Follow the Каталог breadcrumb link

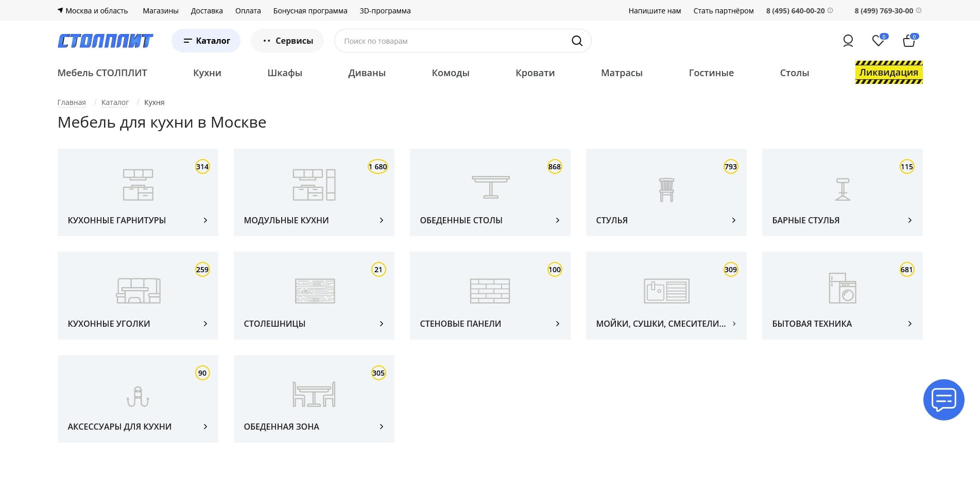click(x=115, y=102)
